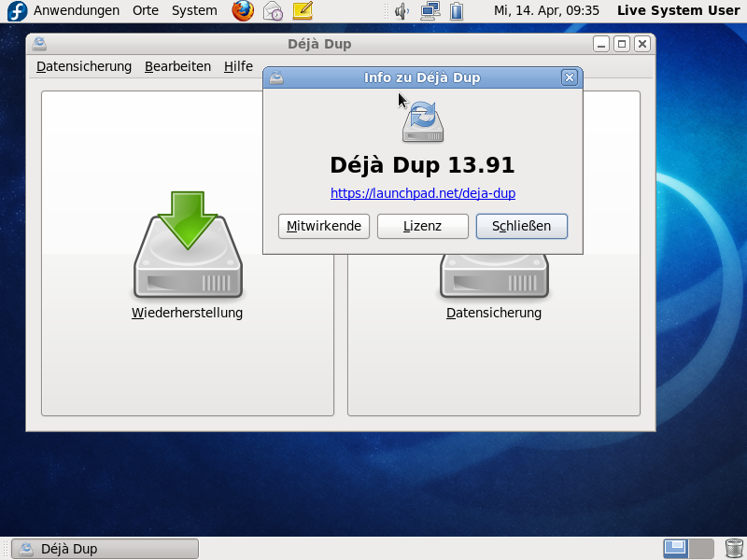Click Schließen in the info dialog
The height and width of the screenshot is (560, 747).
pyautogui.click(x=522, y=226)
